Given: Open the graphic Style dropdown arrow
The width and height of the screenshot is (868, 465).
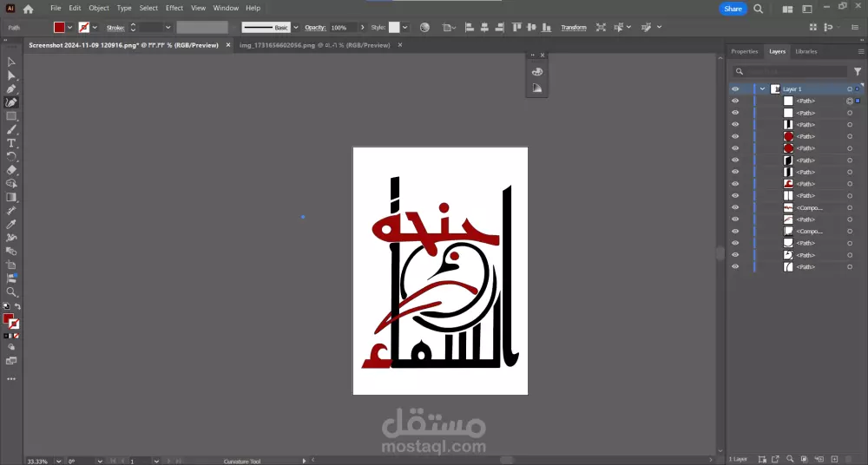Looking at the screenshot, I should (405, 27).
